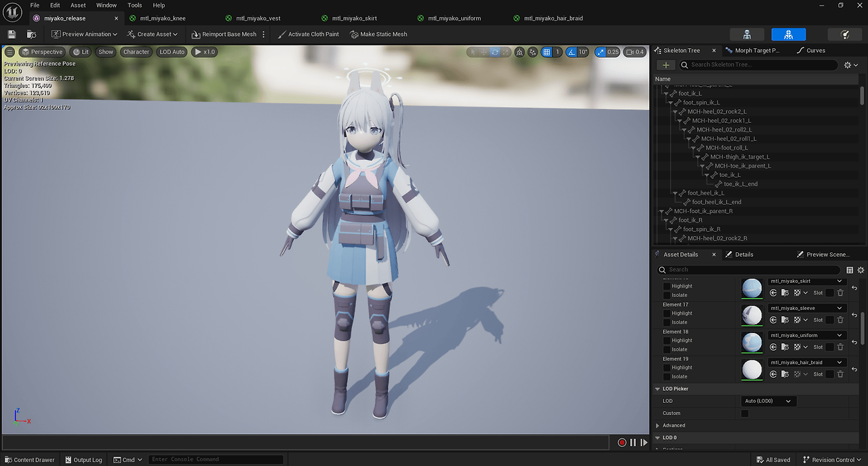Open the Create Asset dropdown
This screenshot has width=868, height=466.
(153, 34)
